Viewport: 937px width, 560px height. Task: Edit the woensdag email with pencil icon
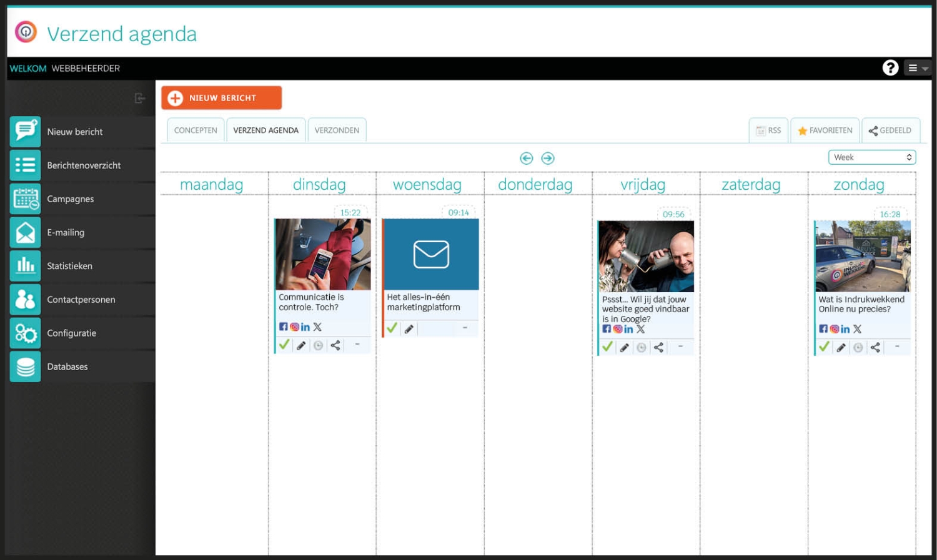[409, 328]
